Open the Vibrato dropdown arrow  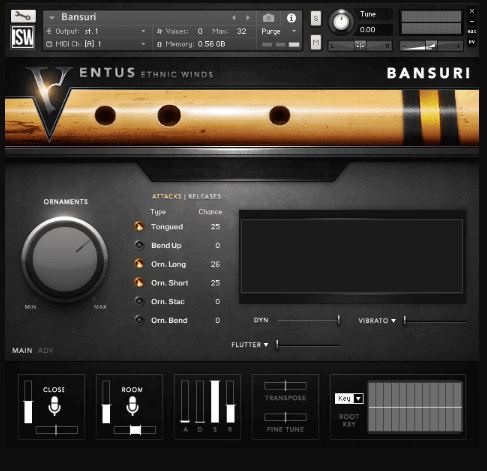point(393,321)
